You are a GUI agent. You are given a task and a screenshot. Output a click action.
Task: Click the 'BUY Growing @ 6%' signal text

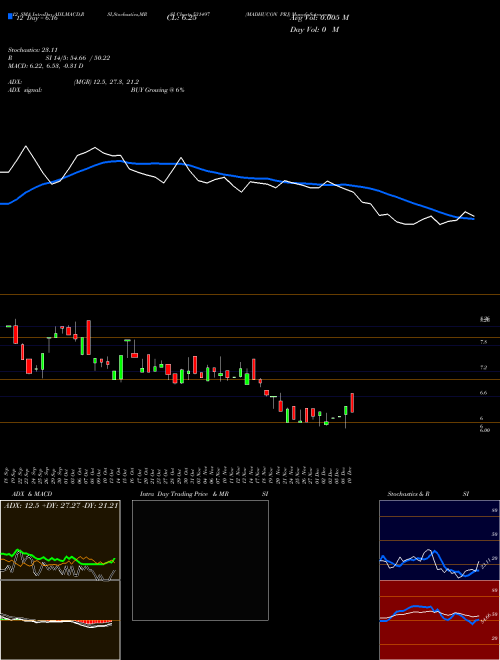[157, 90]
